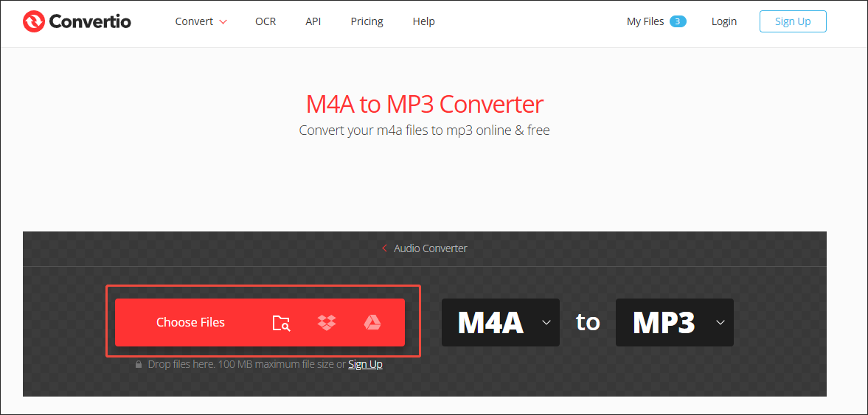Click Sign Up link under upload area
The image size is (868, 415).
pyautogui.click(x=365, y=365)
